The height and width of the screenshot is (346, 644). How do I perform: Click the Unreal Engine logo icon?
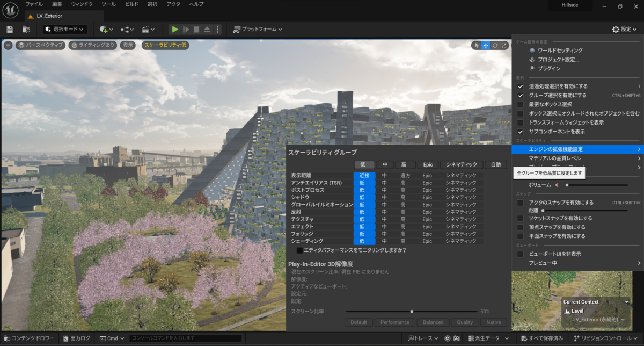(x=10, y=10)
